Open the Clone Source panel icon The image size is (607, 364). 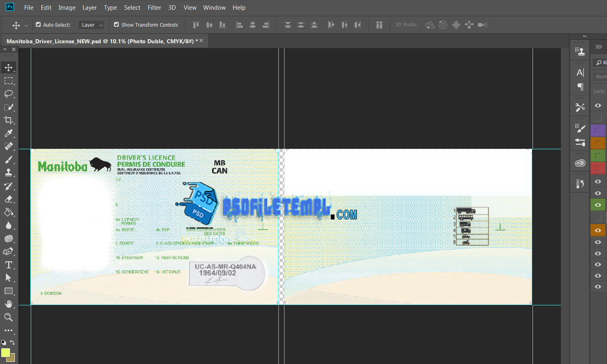click(x=579, y=52)
